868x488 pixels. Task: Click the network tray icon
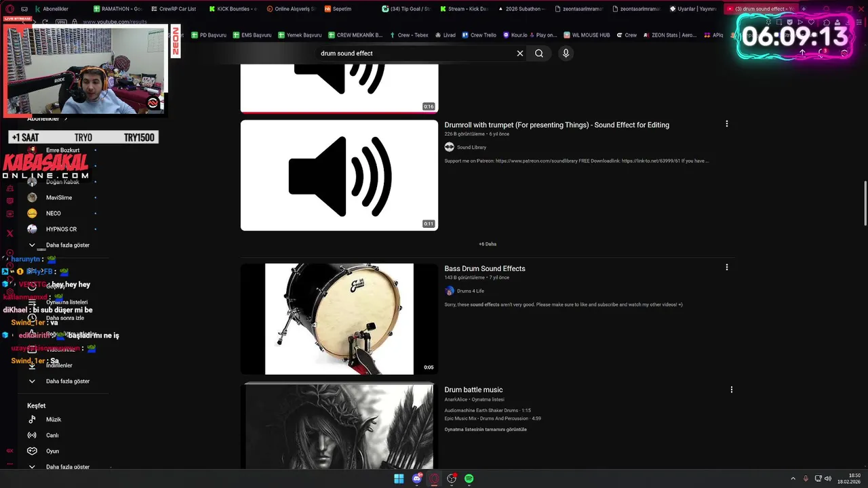817,479
